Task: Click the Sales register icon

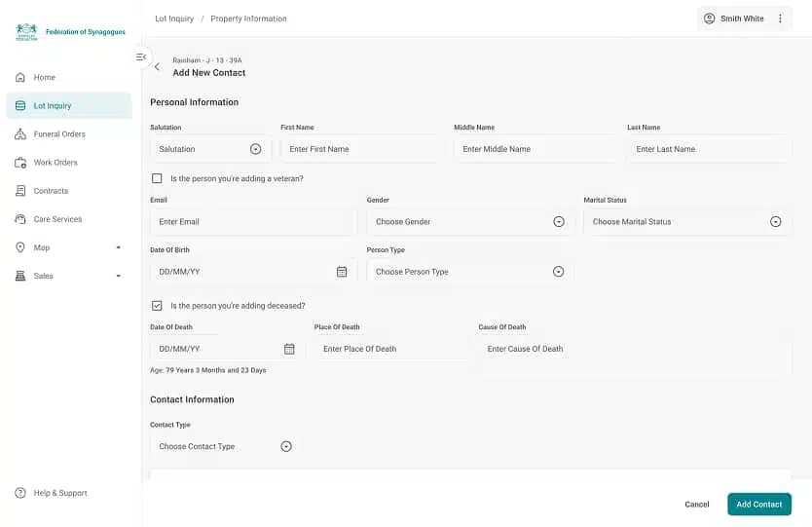Action: click(20, 276)
